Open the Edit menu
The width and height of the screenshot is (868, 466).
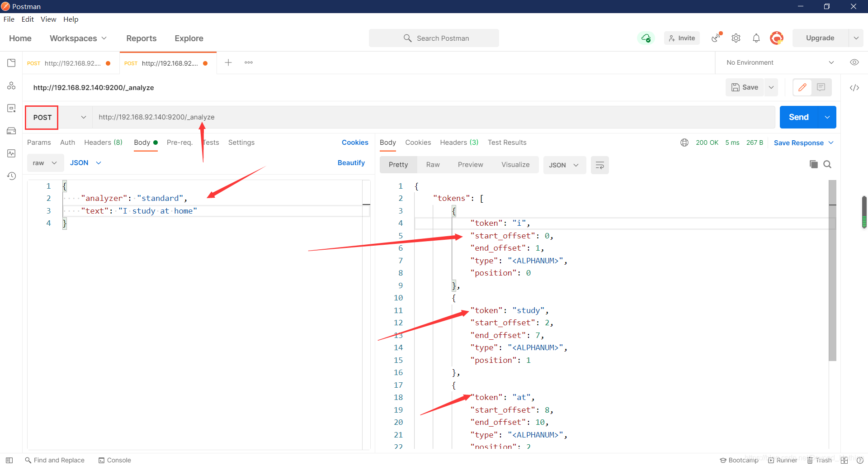point(28,19)
